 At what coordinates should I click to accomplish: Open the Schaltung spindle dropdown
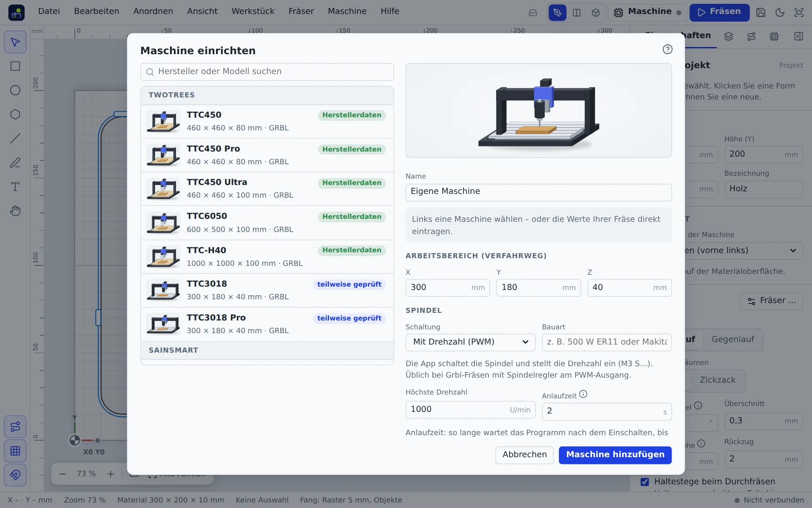(x=470, y=342)
